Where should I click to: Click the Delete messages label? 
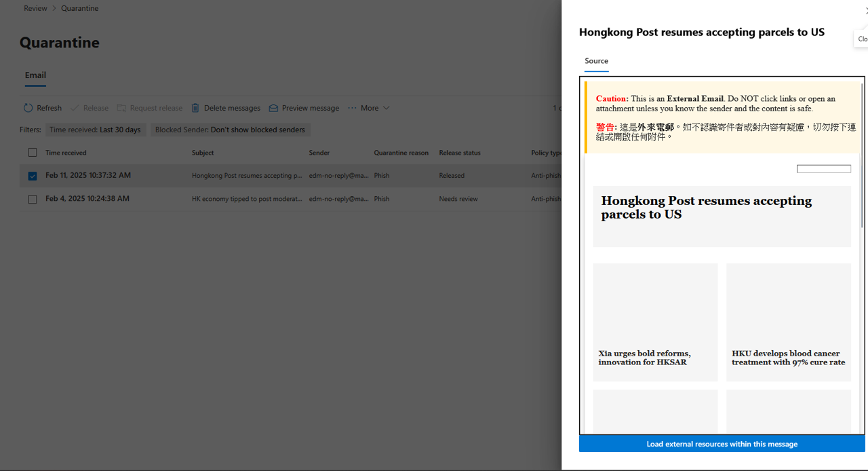coord(232,108)
